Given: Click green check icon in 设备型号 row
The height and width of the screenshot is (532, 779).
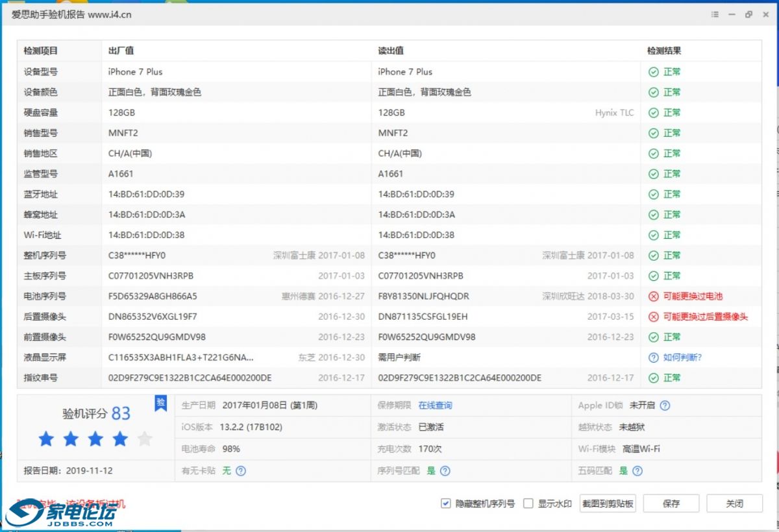Looking at the screenshot, I should (654, 72).
